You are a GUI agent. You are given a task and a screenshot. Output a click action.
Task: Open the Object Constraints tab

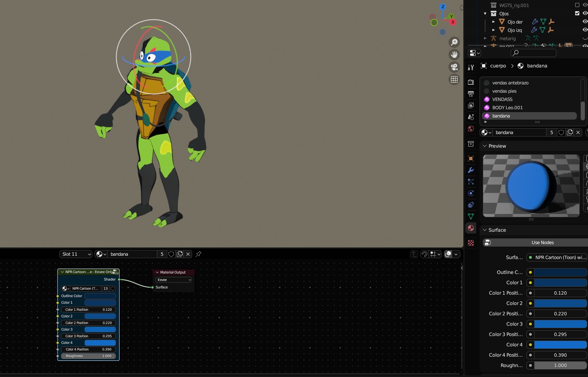(471, 205)
